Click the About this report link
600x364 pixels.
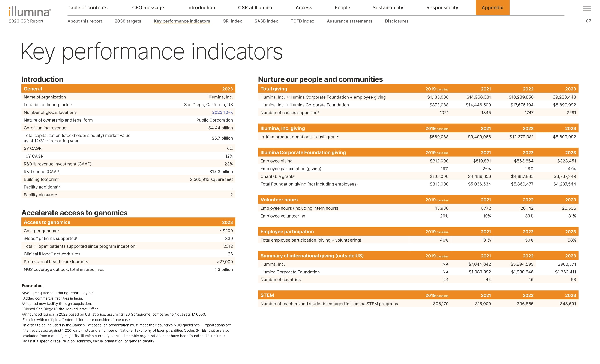pos(85,21)
